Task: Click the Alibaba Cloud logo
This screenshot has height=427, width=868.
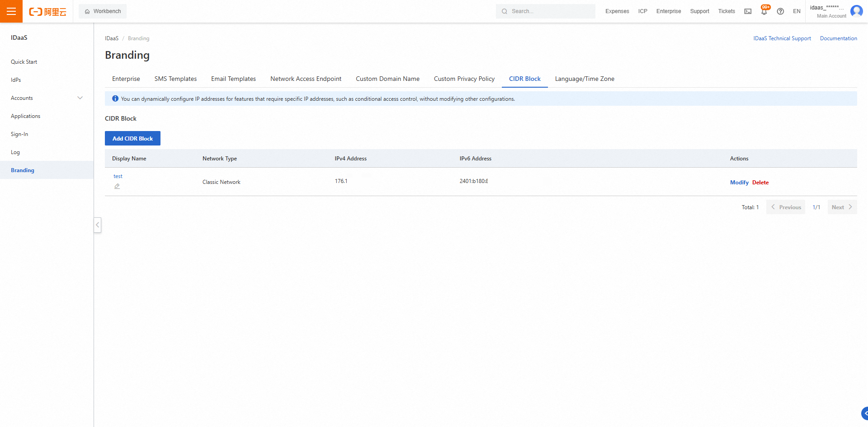Action: [47, 12]
